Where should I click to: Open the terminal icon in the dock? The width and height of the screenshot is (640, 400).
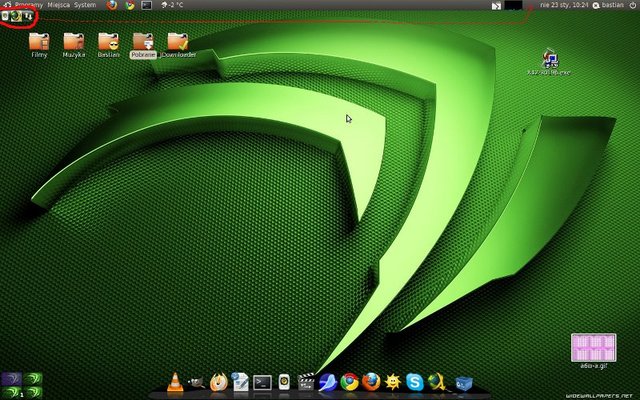tap(262, 383)
